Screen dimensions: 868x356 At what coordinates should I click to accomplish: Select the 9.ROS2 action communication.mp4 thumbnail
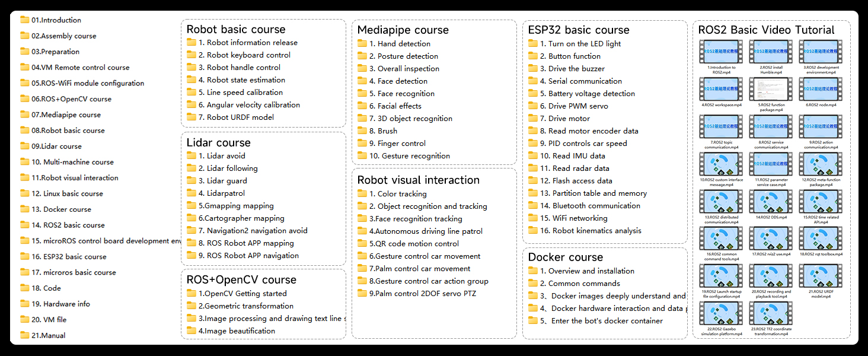(x=821, y=126)
